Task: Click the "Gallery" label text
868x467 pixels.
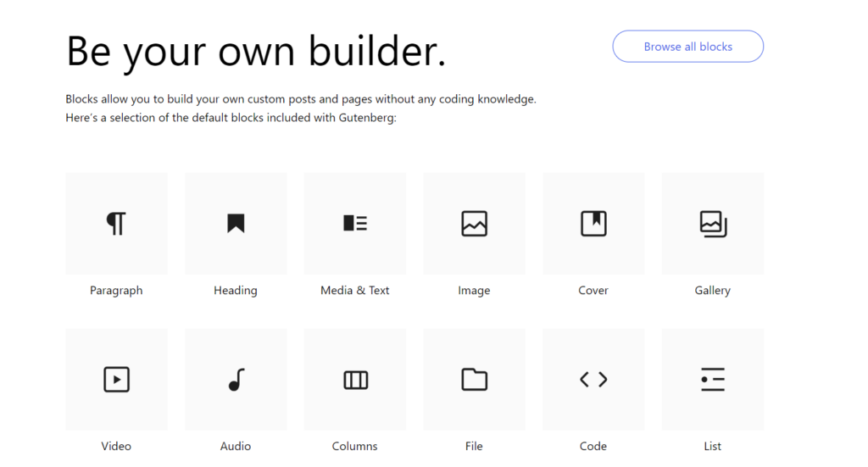Action: [713, 291]
